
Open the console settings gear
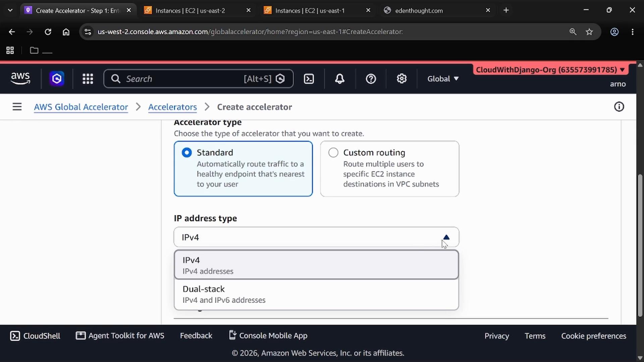[x=401, y=79]
